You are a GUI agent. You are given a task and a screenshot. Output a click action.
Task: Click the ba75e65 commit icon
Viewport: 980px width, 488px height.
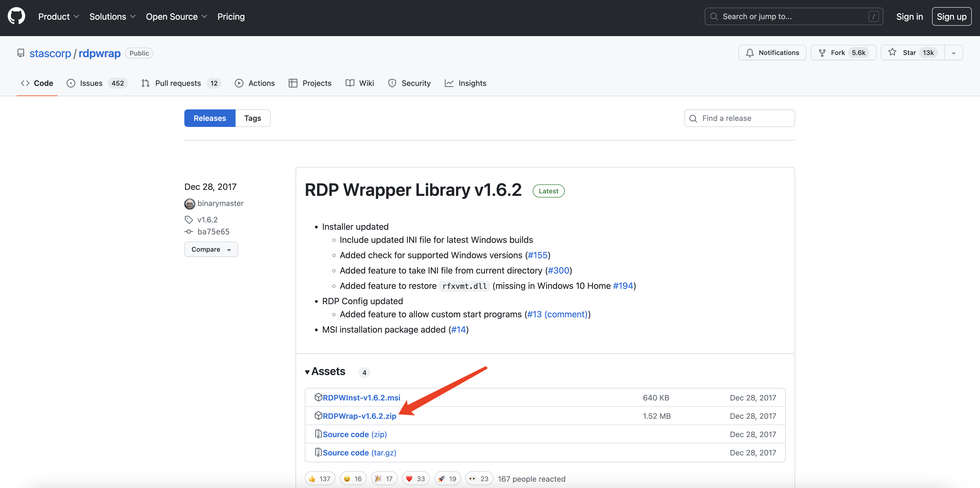(189, 231)
